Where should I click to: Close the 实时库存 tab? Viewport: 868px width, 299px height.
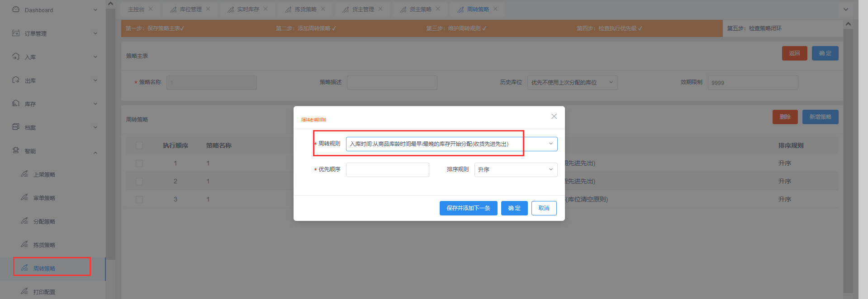[266, 9]
